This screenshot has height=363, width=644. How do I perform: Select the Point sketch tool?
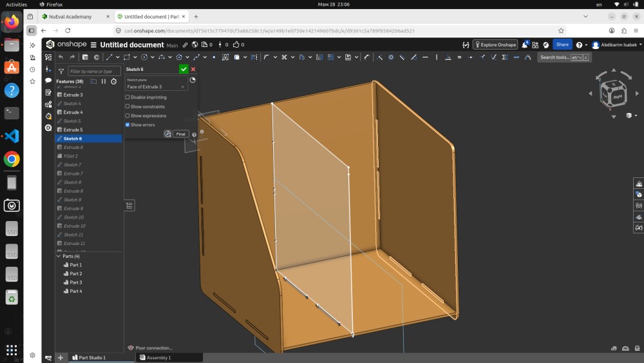(x=214, y=57)
